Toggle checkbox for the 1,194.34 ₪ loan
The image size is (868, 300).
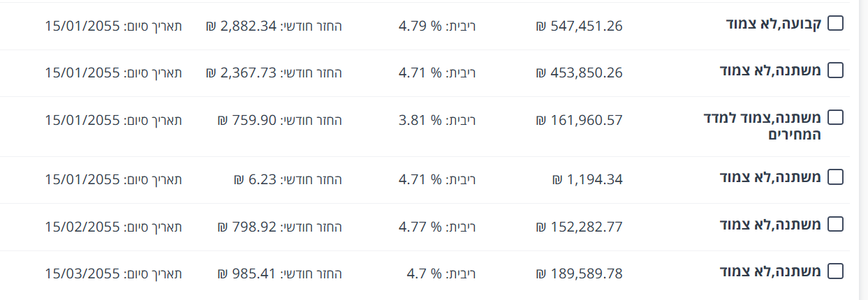[x=834, y=177]
